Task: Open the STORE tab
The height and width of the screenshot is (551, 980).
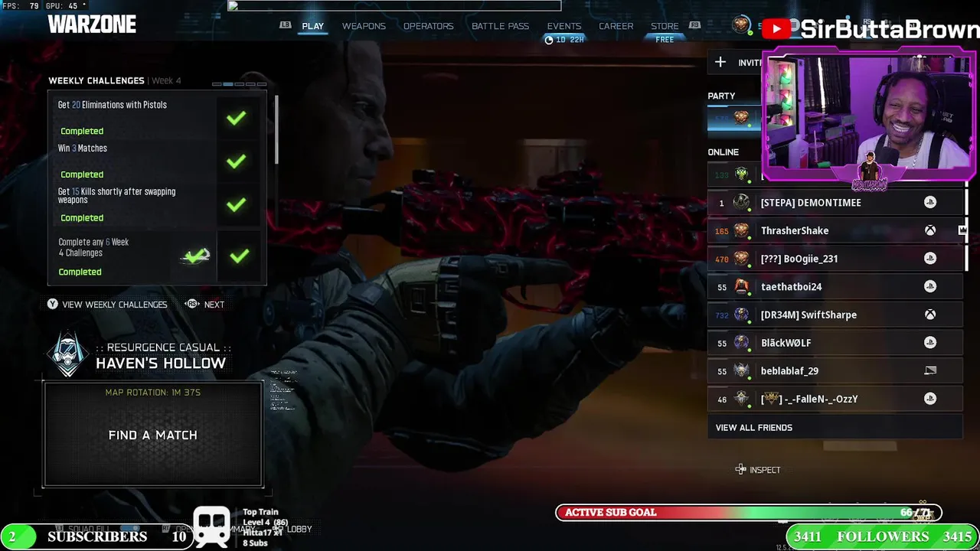Action: (665, 26)
